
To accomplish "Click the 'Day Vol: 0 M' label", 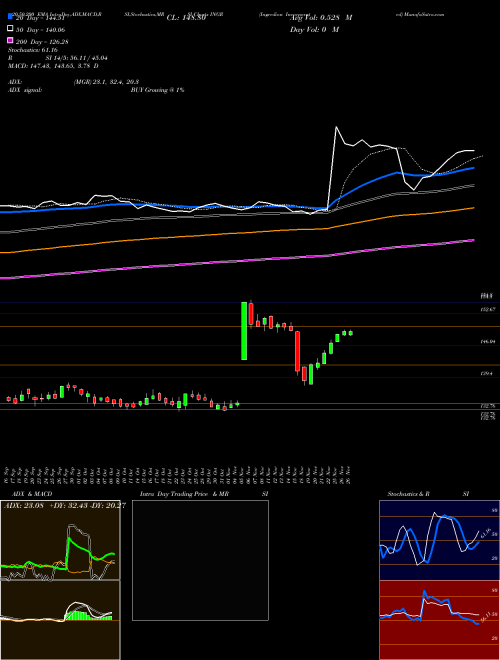I will [314, 30].
